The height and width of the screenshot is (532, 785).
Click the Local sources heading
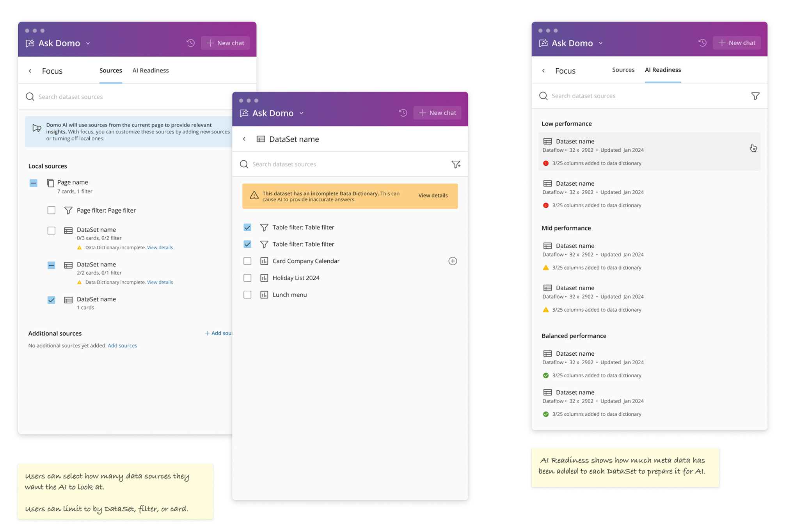[x=48, y=166]
